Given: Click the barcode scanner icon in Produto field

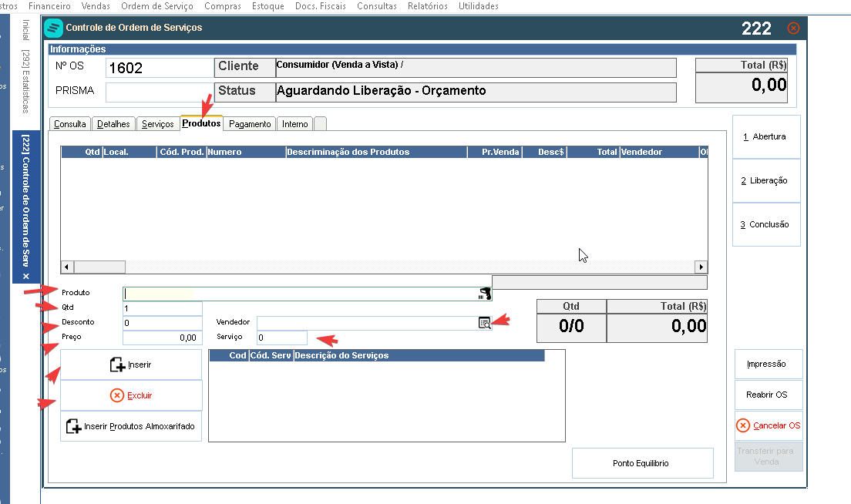Looking at the screenshot, I should coord(485,294).
